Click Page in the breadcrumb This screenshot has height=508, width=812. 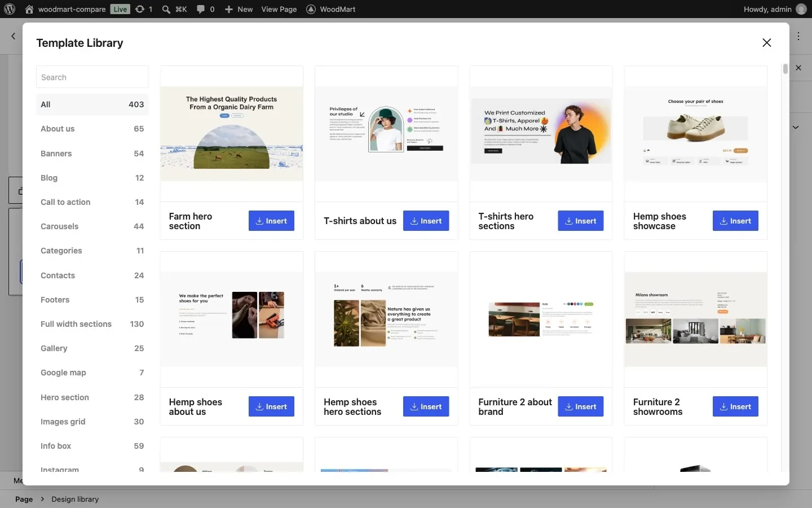coord(24,499)
